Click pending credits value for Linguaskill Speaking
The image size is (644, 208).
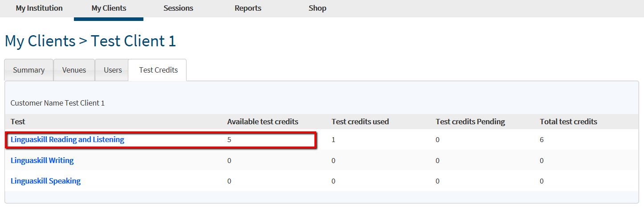click(x=438, y=181)
